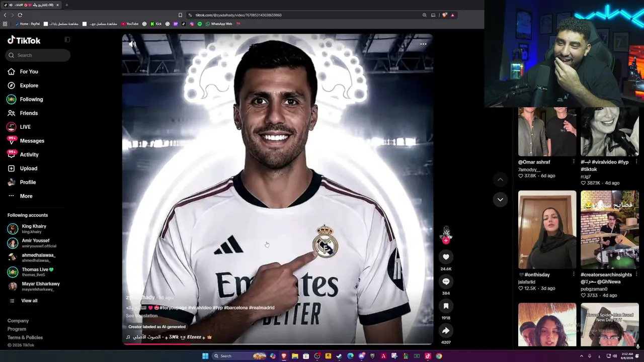Open the YouTube bookmark
The image size is (644, 362).
(x=129, y=24)
